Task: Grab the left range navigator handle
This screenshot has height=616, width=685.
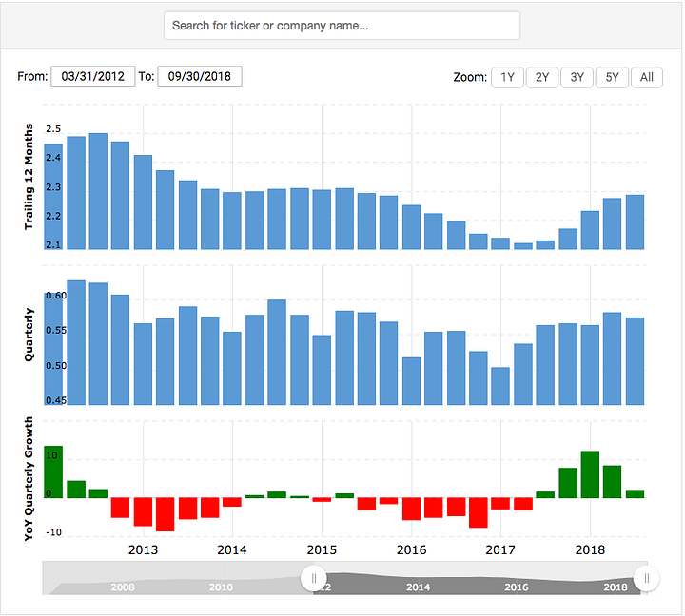Action: [x=314, y=579]
